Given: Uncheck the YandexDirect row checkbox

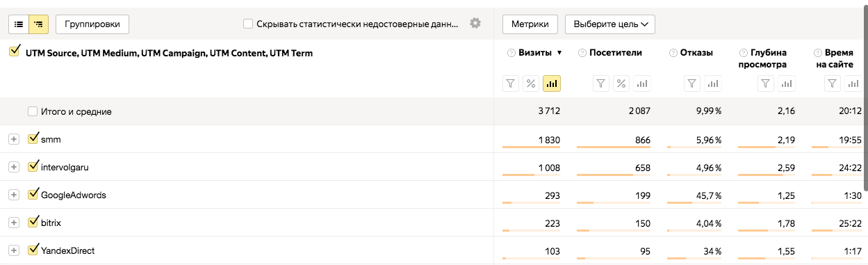Looking at the screenshot, I should (x=33, y=250).
